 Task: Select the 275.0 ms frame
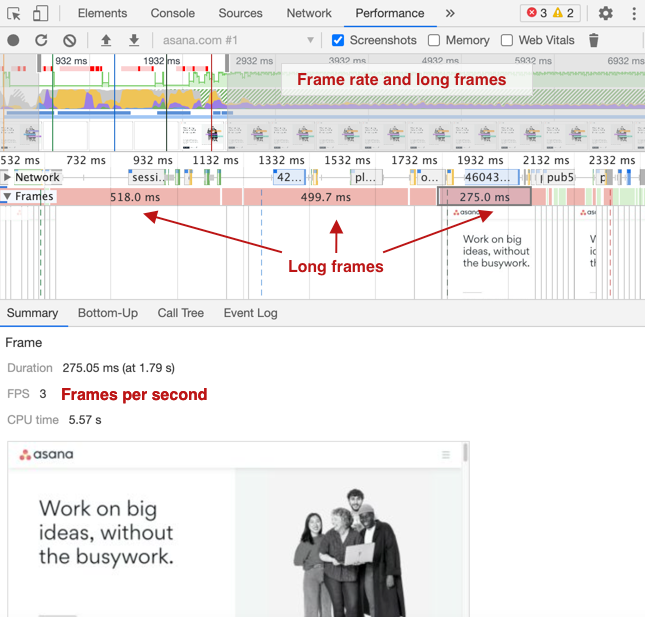point(484,197)
